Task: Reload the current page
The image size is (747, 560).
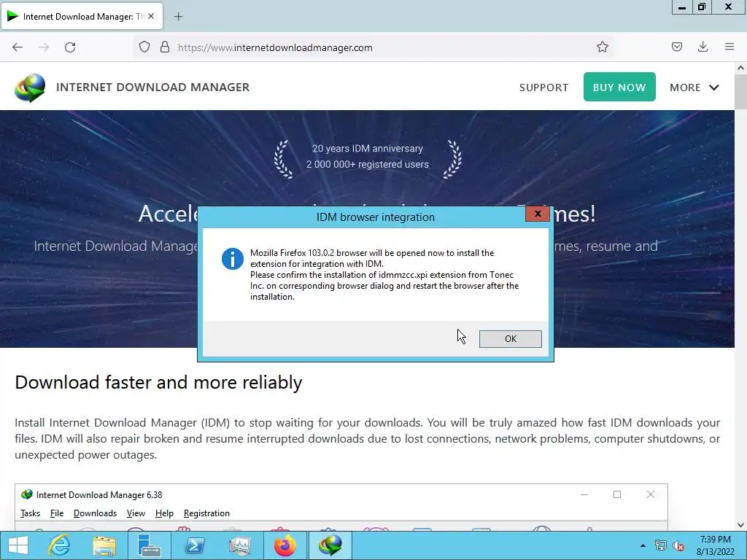Action: point(70,47)
